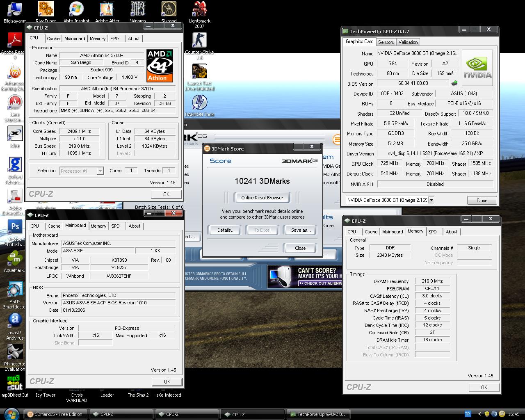
Task: Expand the Processor #1 selection dropdown
Action: click(100, 171)
